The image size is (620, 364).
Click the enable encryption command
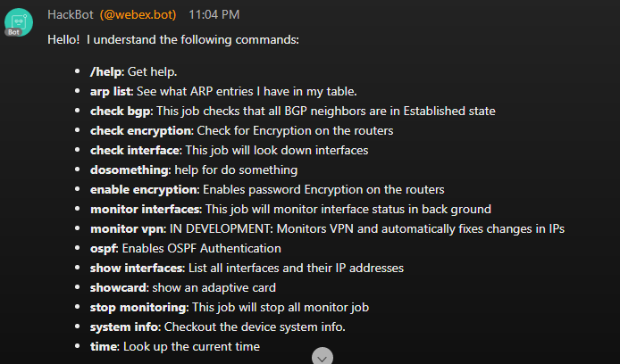(x=143, y=189)
